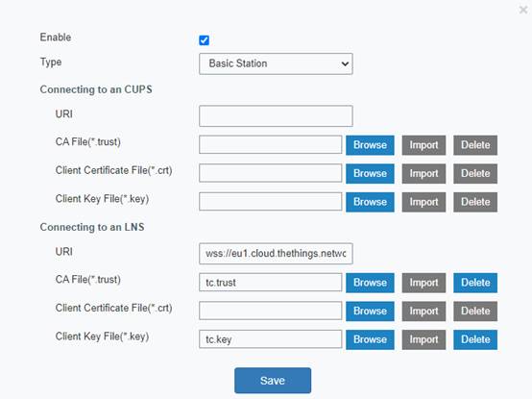Click the CUPS Client Key File text field

(x=271, y=201)
